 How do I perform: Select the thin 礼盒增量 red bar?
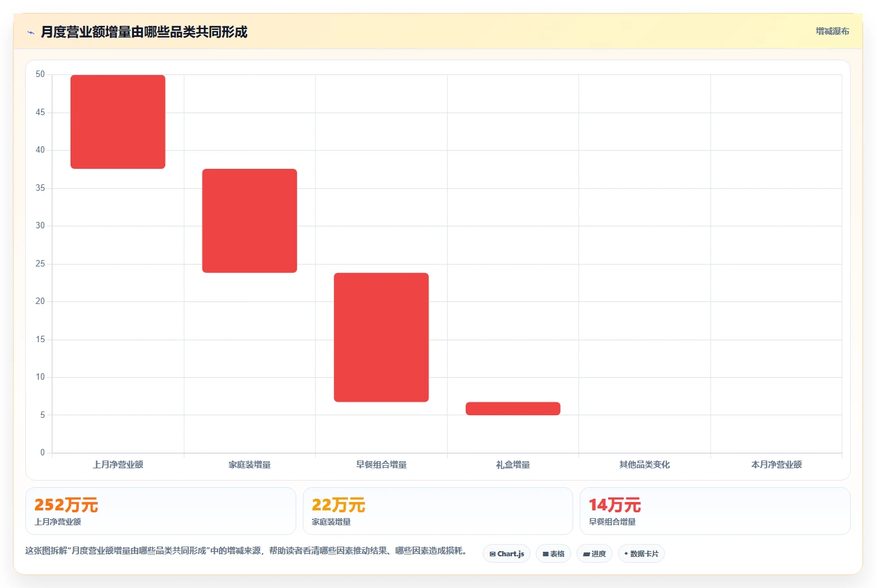[x=513, y=409]
